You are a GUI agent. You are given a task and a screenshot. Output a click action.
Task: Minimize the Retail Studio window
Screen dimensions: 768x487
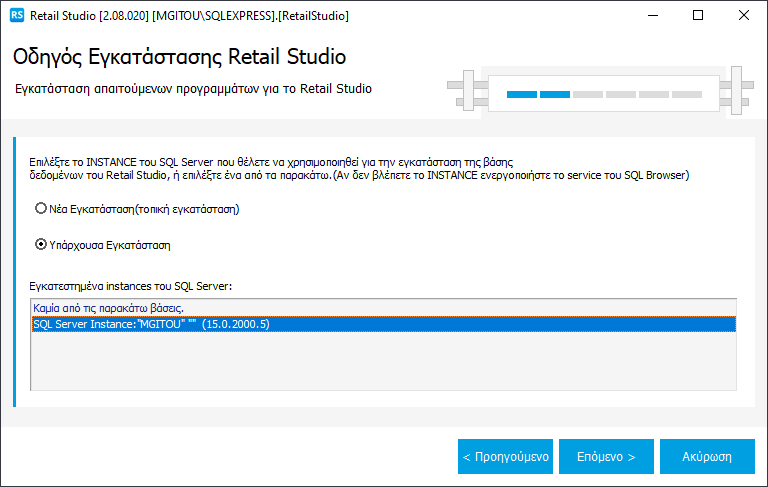tap(652, 16)
